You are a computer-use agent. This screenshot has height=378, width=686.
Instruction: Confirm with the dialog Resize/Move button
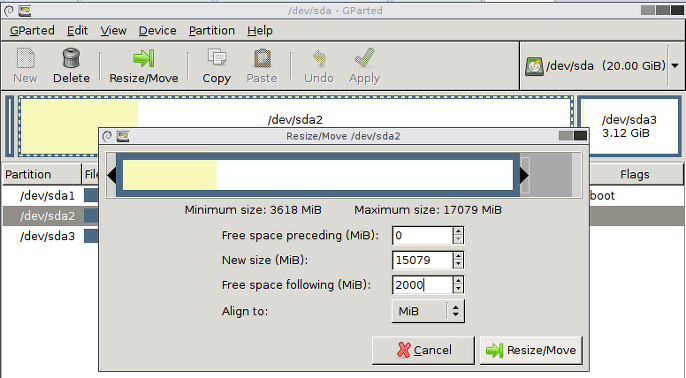click(531, 350)
